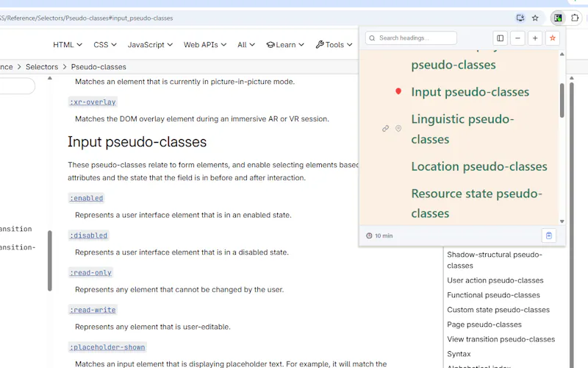Click Shadow-structural pseudo-classes in page contents
The height and width of the screenshot is (368, 588).
point(494,260)
